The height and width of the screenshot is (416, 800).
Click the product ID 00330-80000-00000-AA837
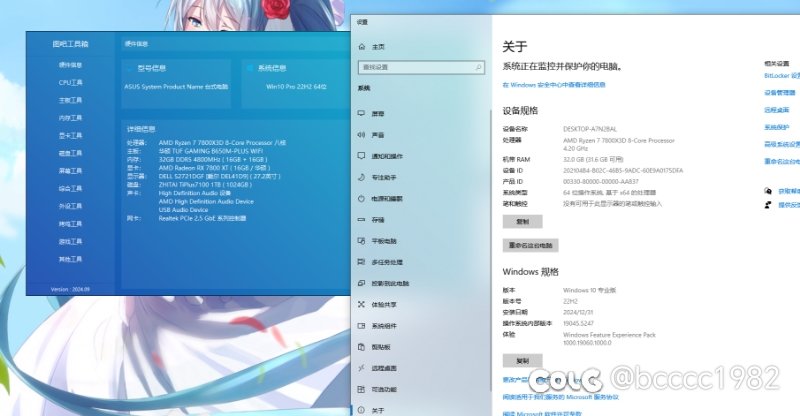click(x=601, y=181)
